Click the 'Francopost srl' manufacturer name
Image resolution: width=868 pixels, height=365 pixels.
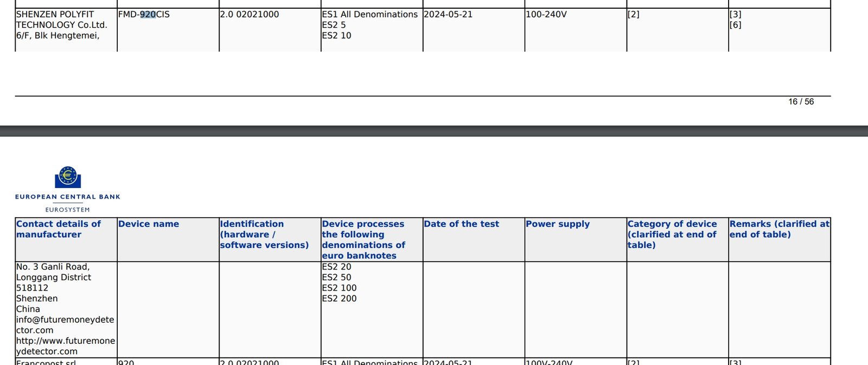coord(46,362)
